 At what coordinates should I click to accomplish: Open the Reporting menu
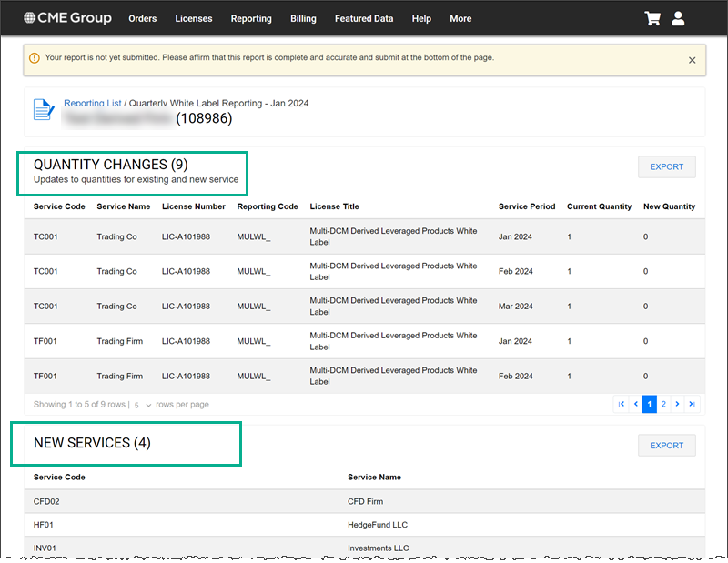(x=251, y=18)
